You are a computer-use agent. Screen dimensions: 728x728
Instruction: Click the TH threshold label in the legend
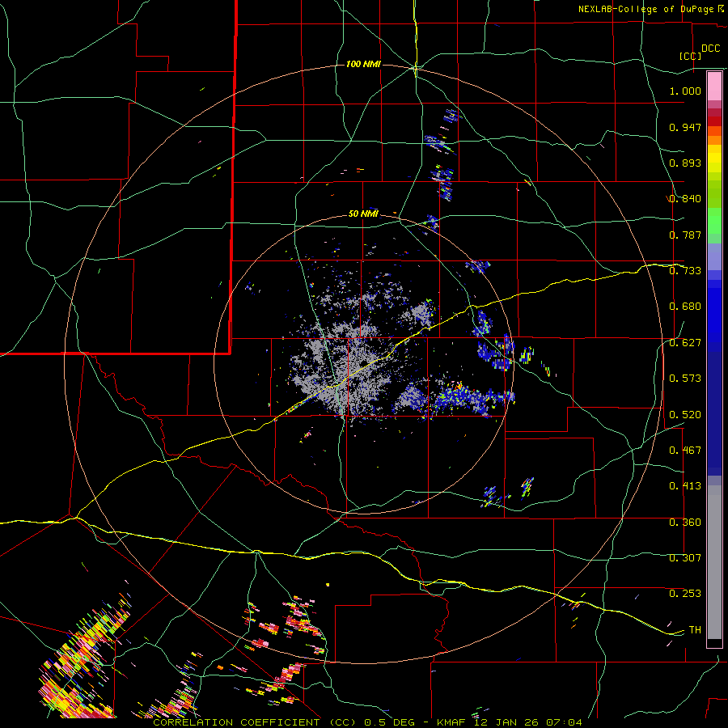(695, 629)
